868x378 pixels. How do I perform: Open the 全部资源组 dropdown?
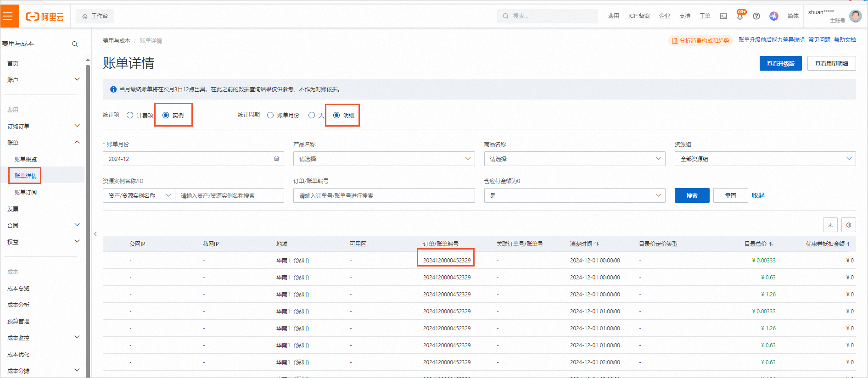click(x=765, y=159)
